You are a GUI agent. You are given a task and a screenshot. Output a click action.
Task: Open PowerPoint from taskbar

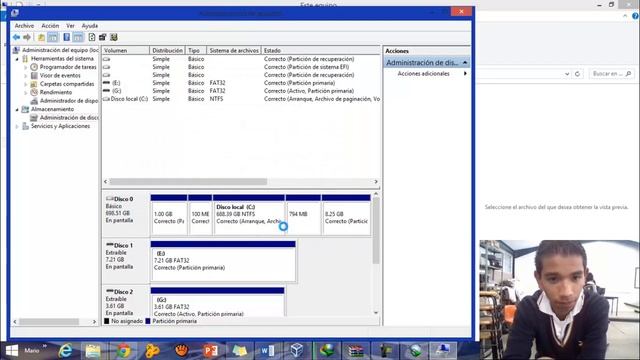211,351
